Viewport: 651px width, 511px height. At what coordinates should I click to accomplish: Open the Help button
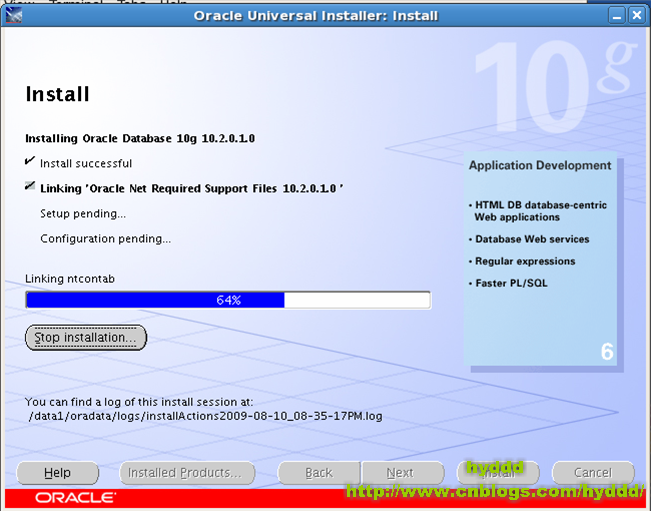57,473
